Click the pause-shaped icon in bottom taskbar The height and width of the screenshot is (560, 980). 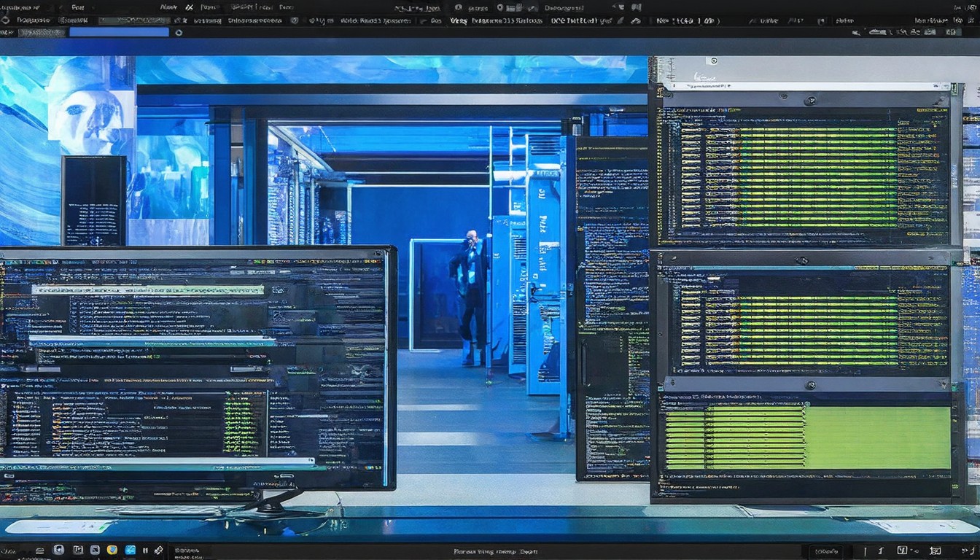145,551
